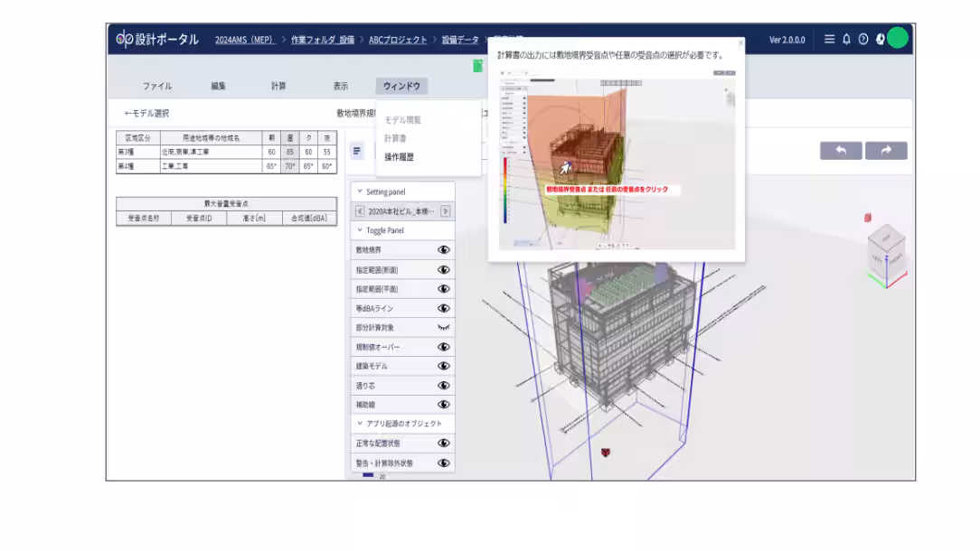The height and width of the screenshot is (551, 980).
Task: Toggle visibility of 建築モデル
Action: click(444, 366)
